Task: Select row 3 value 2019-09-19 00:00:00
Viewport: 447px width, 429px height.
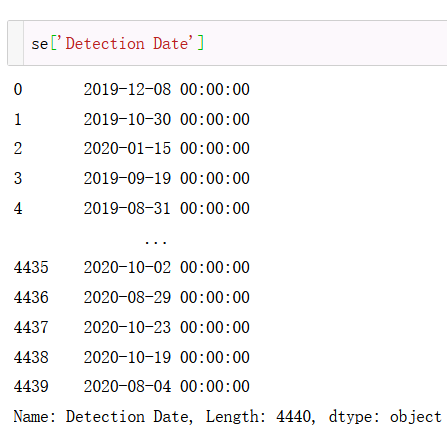Action: 167,178
